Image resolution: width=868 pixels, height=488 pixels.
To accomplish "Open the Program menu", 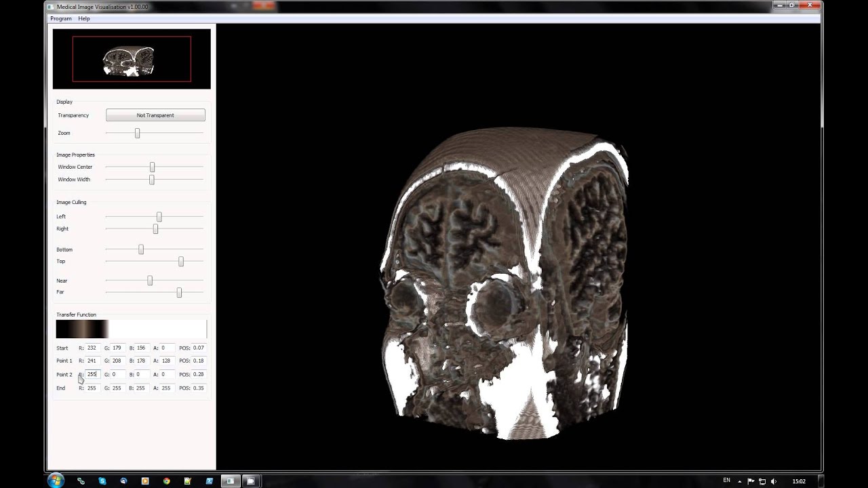I will click(61, 18).
